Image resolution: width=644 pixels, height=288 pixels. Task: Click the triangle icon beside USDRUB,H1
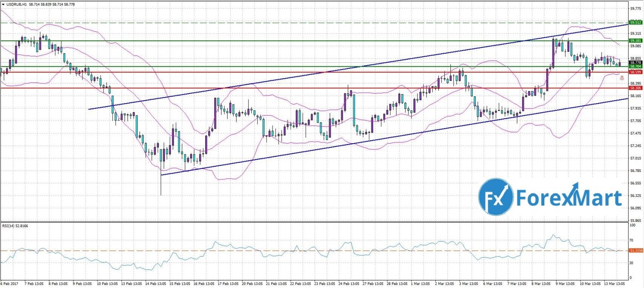click(x=3, y=3)
